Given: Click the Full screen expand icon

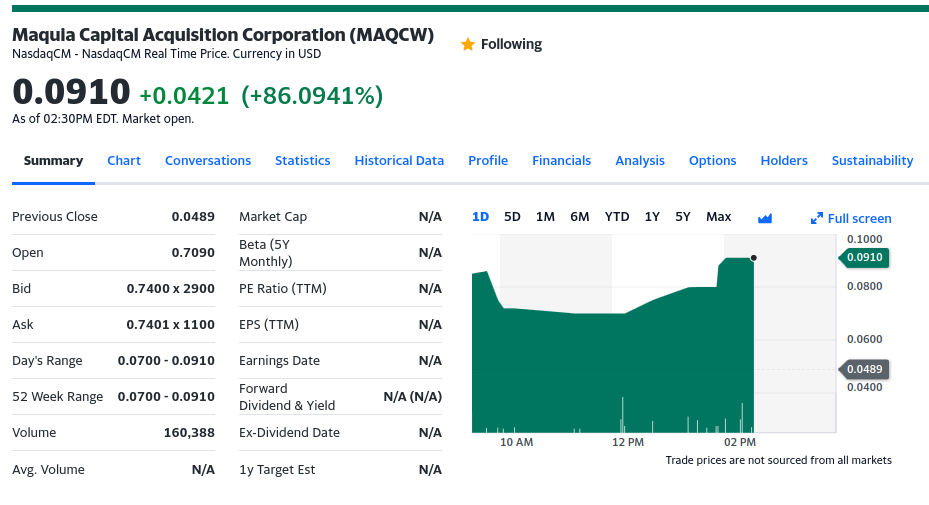Looking at the screenshot, I should (x=816, y=219).
